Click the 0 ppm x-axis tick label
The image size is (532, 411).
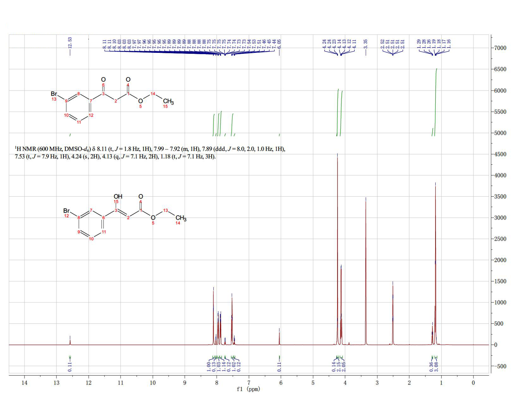[473, 383]
